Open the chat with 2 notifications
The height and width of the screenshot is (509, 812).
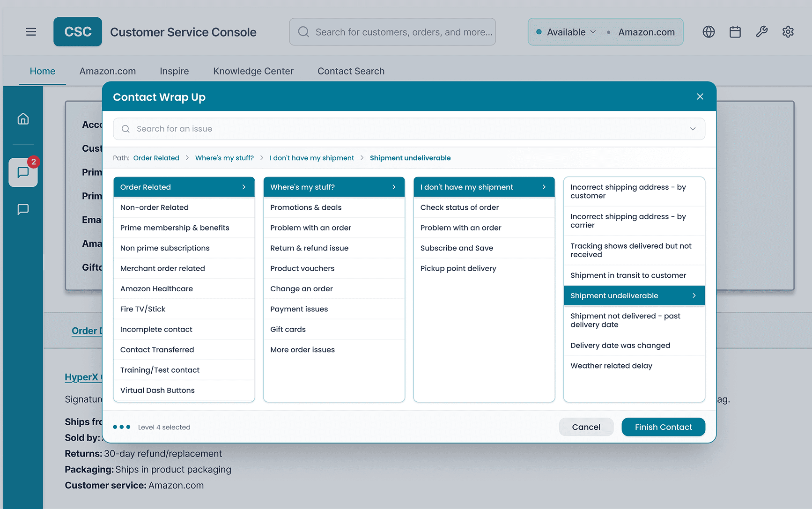coord(23,172)
